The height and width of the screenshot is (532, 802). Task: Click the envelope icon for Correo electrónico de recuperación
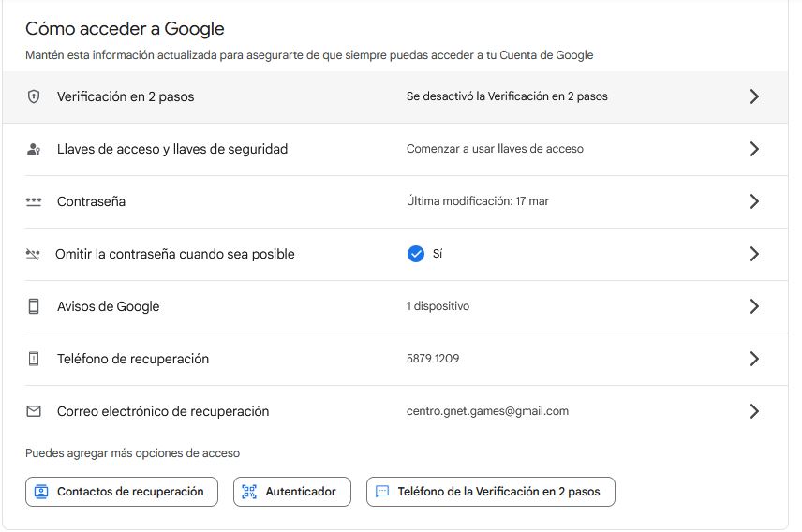pos(34,411)
